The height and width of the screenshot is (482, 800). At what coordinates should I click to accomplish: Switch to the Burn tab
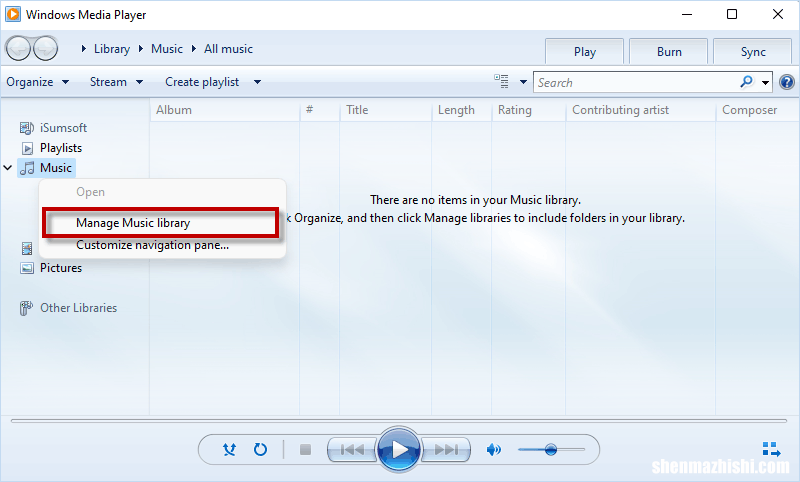[669, 52]
